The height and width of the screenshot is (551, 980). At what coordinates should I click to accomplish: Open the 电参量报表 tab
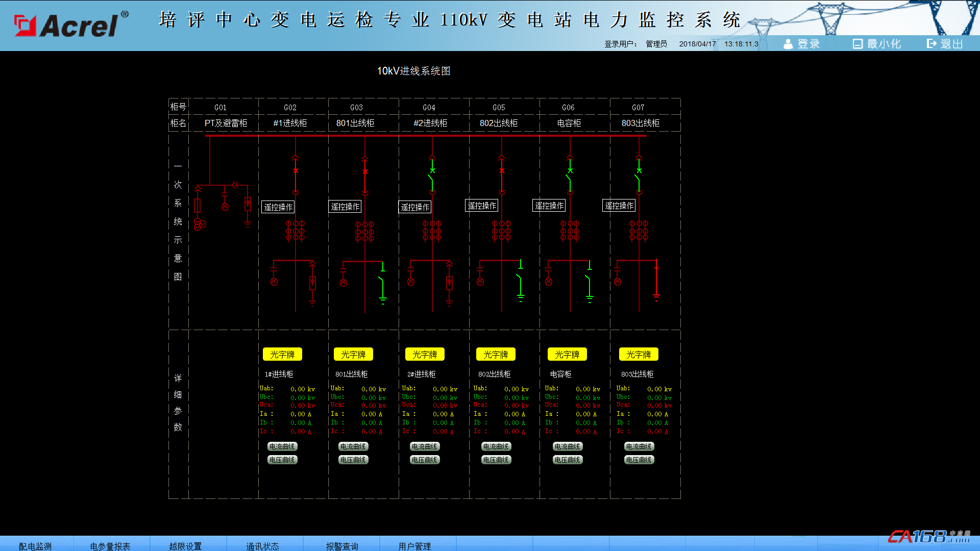pos(110,546)
